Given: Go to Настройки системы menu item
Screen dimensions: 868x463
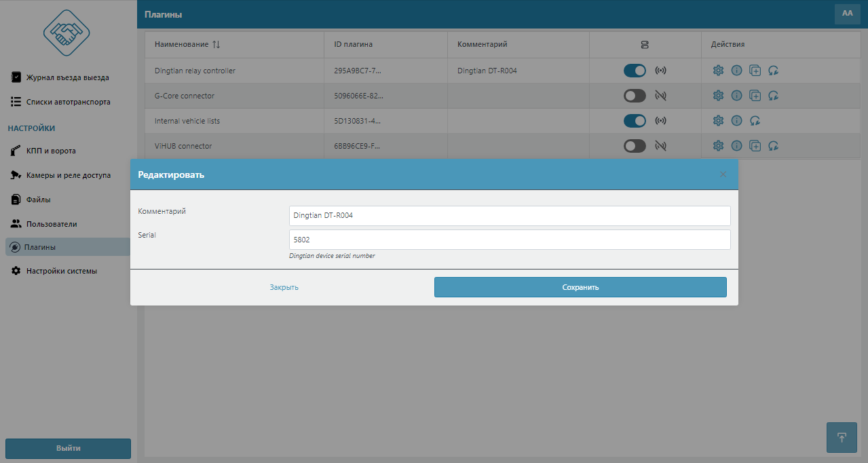Looking at the screenshot, I should (61, 271).
